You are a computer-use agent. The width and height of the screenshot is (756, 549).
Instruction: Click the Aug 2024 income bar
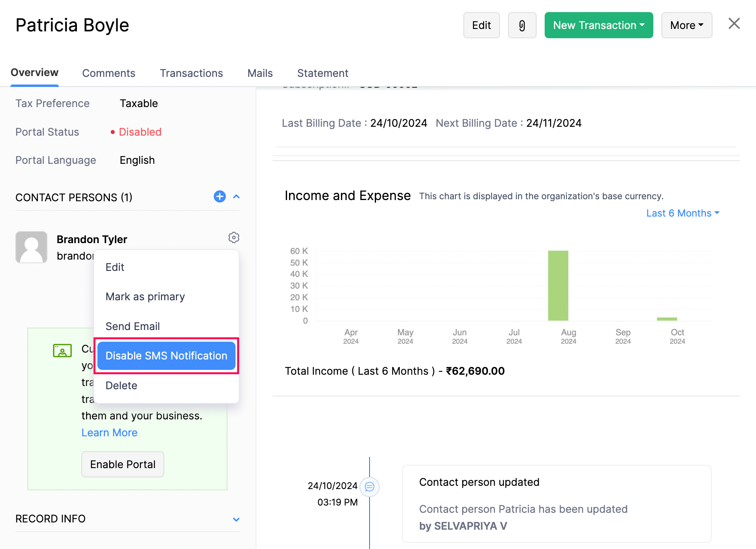[x=558, y=286]
